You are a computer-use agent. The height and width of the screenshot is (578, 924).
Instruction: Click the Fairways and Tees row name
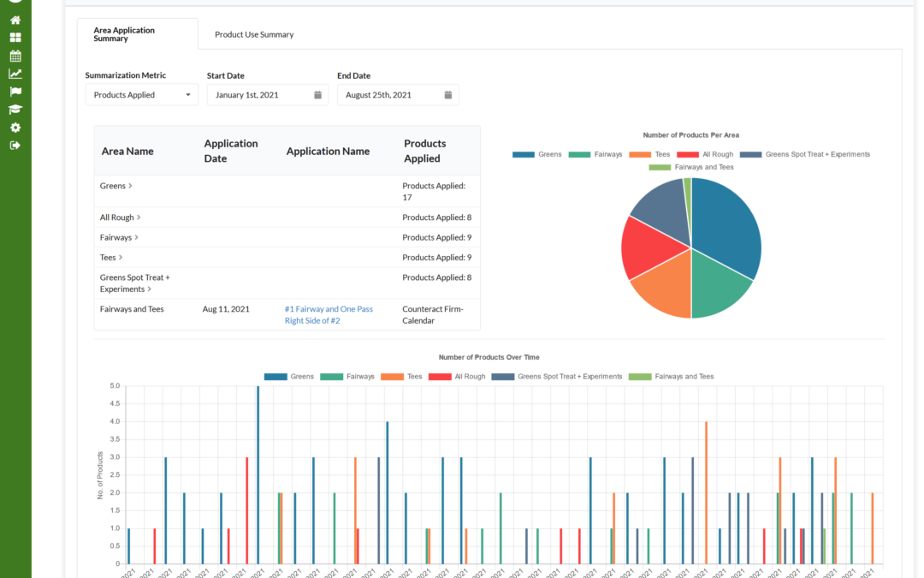pos(132,309)
